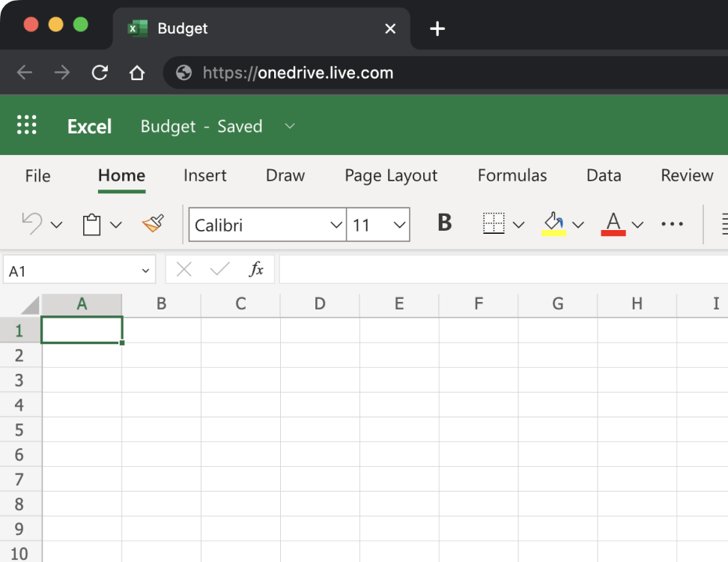Open the Calibri font dropdown
This screenshot has width=728, height=562.
click(x=336, y=225)
